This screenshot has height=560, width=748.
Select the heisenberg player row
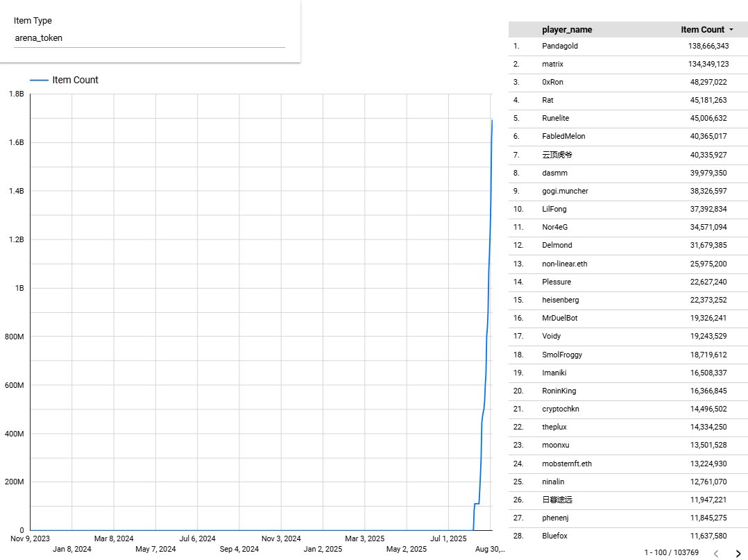pos(628,300)
